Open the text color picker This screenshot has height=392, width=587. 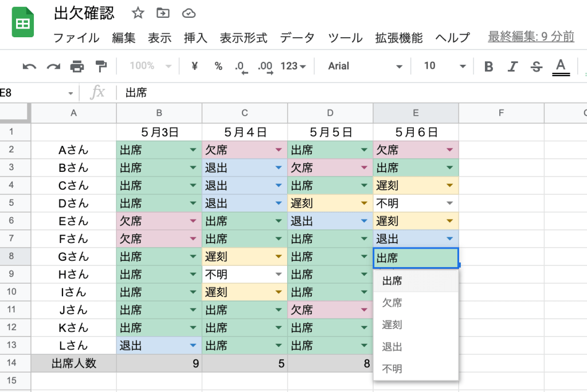(560, 66)
